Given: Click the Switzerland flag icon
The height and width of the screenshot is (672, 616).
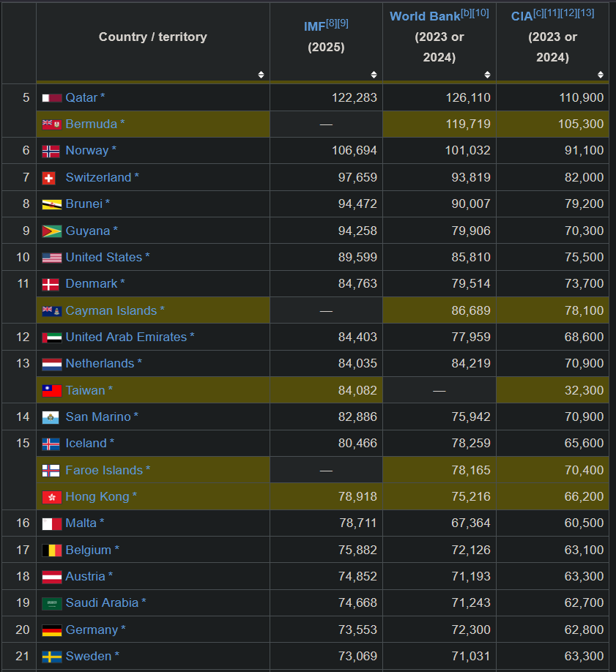Looking at the screenshot, I should pyautogui.click(x=49, y=179).
